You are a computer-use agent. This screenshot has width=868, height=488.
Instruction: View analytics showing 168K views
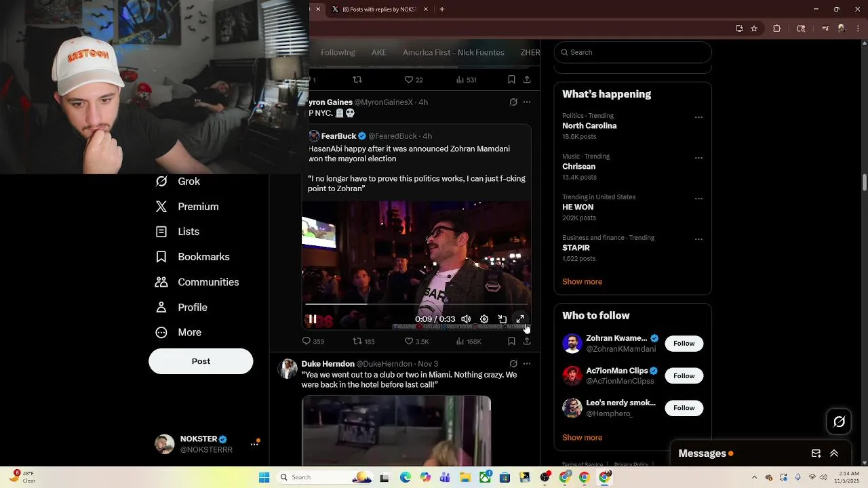(x=468, y=342)
